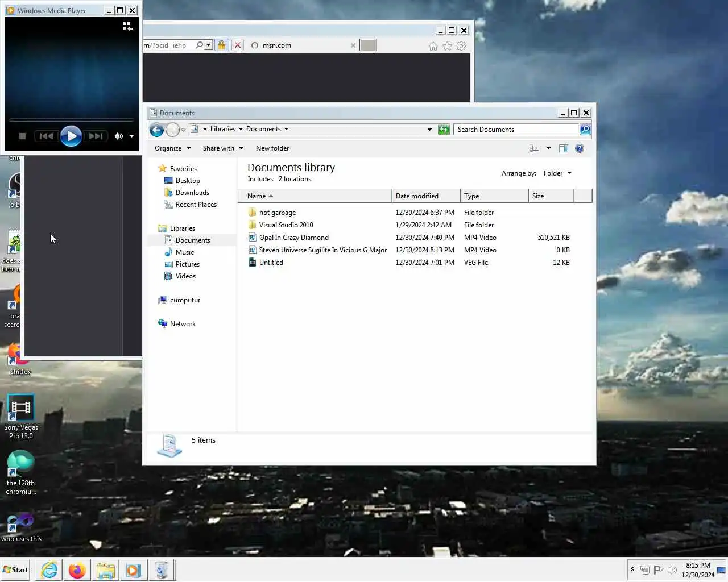This screenshot has width=728, height=582.
Task: Open Recent Places in navigation pane
Action: 196,205
